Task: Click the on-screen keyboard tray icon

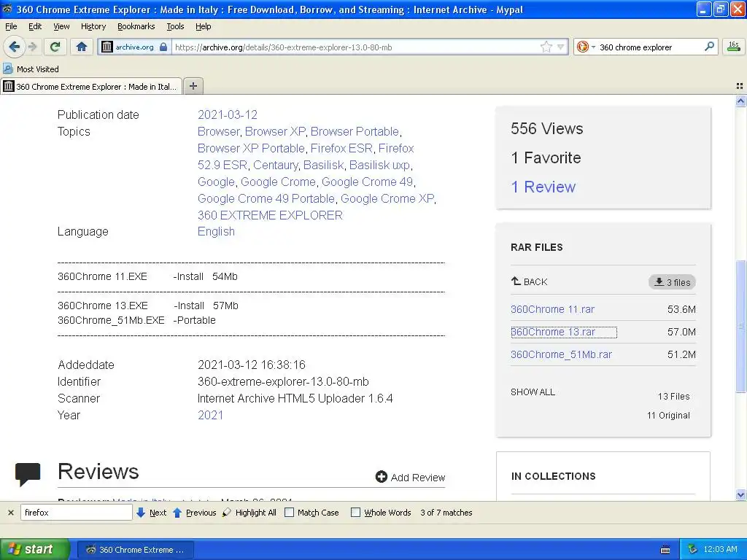Action: (665, 550)
